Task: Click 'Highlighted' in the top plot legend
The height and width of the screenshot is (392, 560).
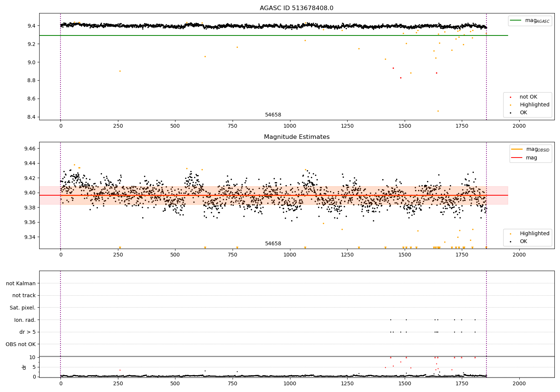Action: click(535, 105)
